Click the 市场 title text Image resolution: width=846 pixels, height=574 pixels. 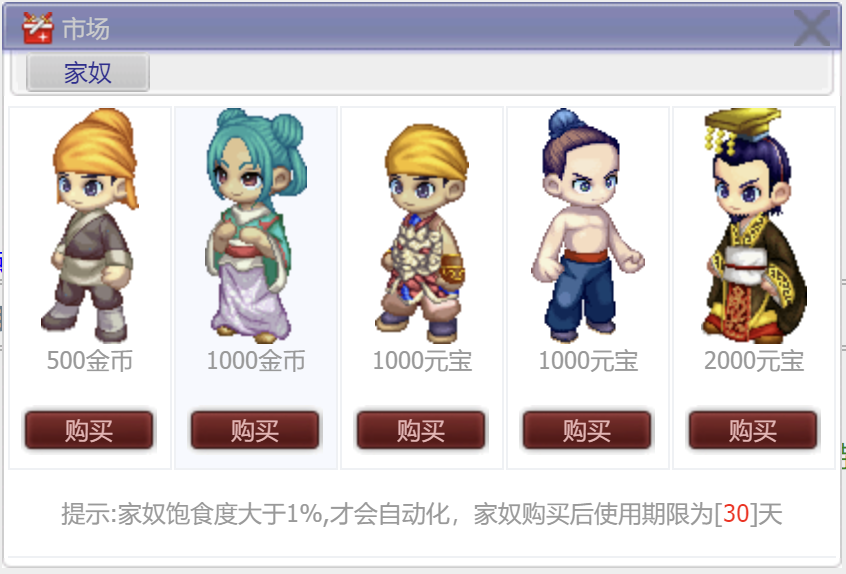[86, 28]
